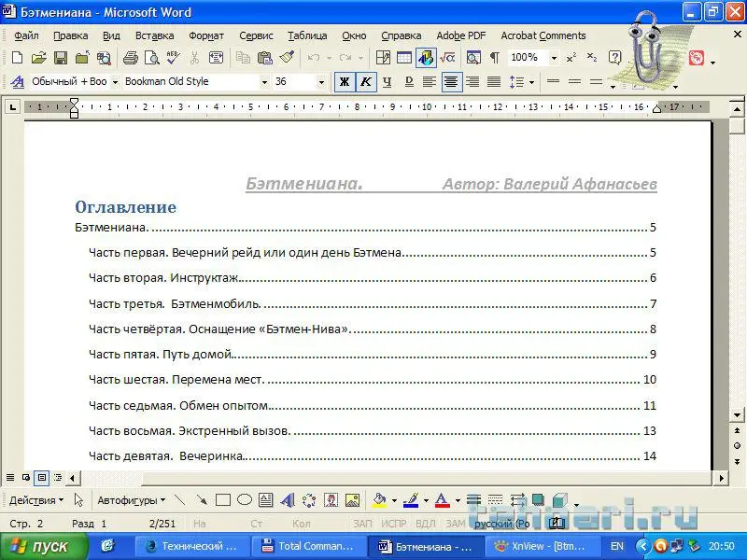
Task: Select the Oval drawing tool
Action: (244, 500)
